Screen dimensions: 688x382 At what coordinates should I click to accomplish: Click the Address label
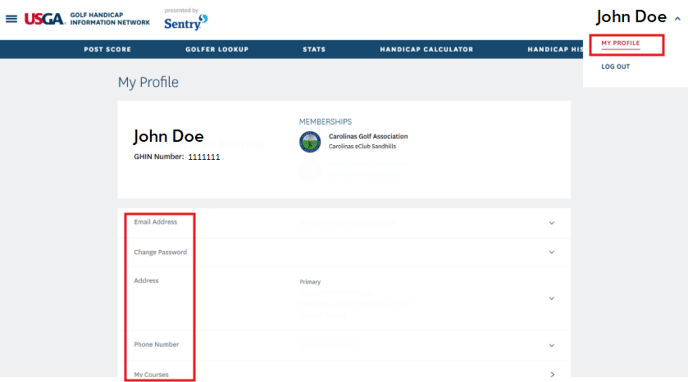146,281
